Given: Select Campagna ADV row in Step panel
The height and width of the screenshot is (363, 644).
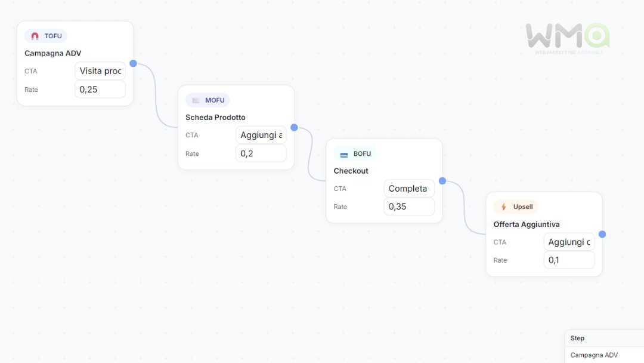Looking at the screenshot, I should click(x=594, y=355).
